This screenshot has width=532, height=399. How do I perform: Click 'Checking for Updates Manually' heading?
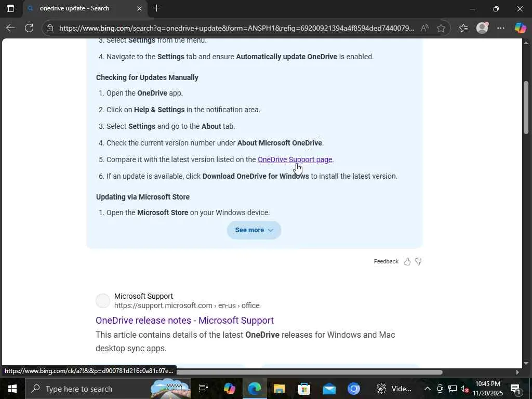pyautogui.click(x=147, y=77)
